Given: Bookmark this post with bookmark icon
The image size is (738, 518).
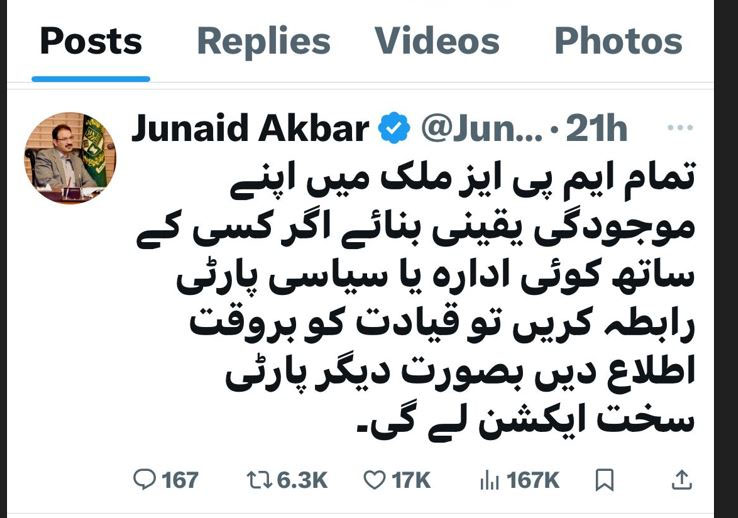Looking at the screenshot, I should [x=605, y=480].
